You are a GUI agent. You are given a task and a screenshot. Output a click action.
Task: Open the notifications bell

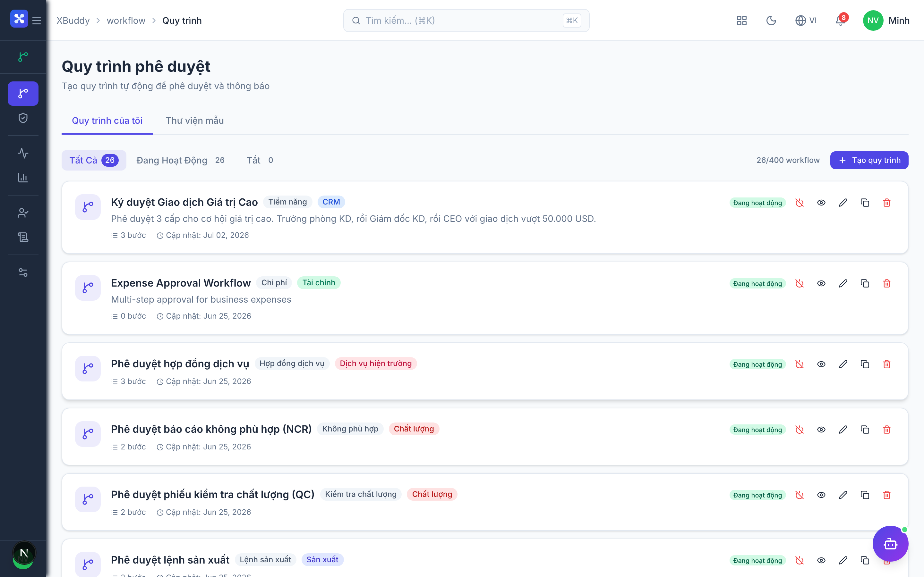(840, 20)
